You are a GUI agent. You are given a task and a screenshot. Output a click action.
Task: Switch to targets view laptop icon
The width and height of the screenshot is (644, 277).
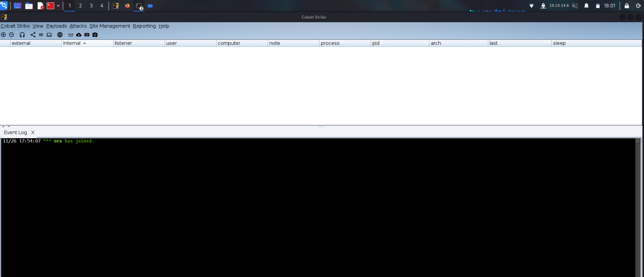tap(49, 35)
